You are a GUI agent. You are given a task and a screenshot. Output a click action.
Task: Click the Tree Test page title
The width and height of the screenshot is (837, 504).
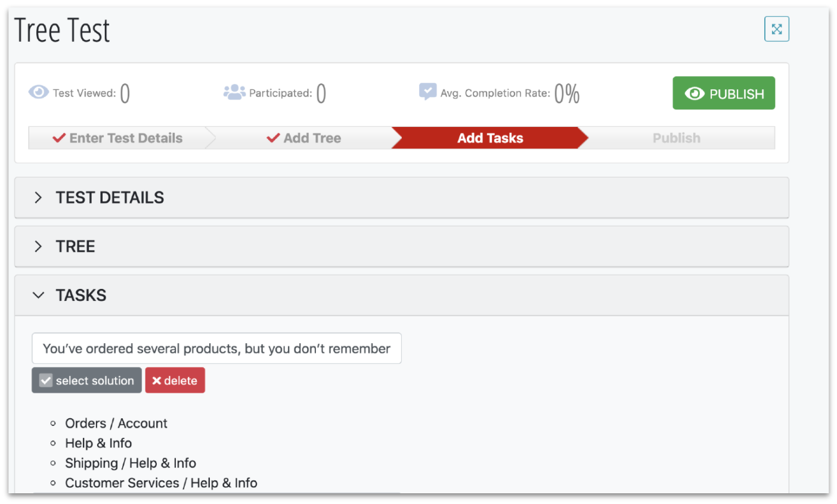(x=62, y=30)
